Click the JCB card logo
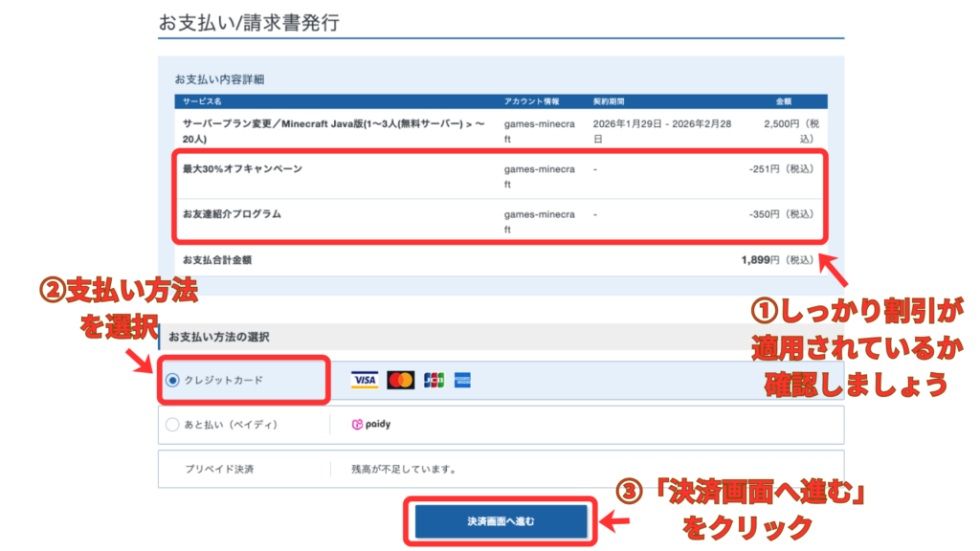This screenshot has height=551, width=980. coord(434,381)
